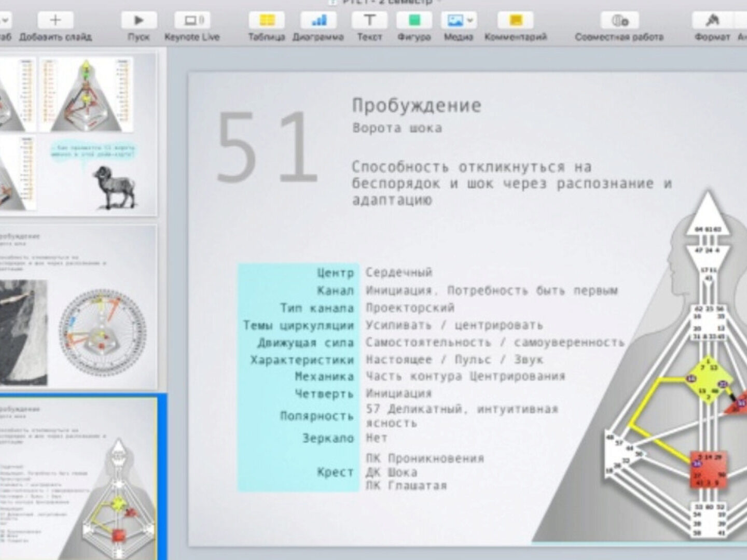Screen dimensions: 747x560
Task: Open Keynote Live from the toolbar
Action: (x=191, y=20)
